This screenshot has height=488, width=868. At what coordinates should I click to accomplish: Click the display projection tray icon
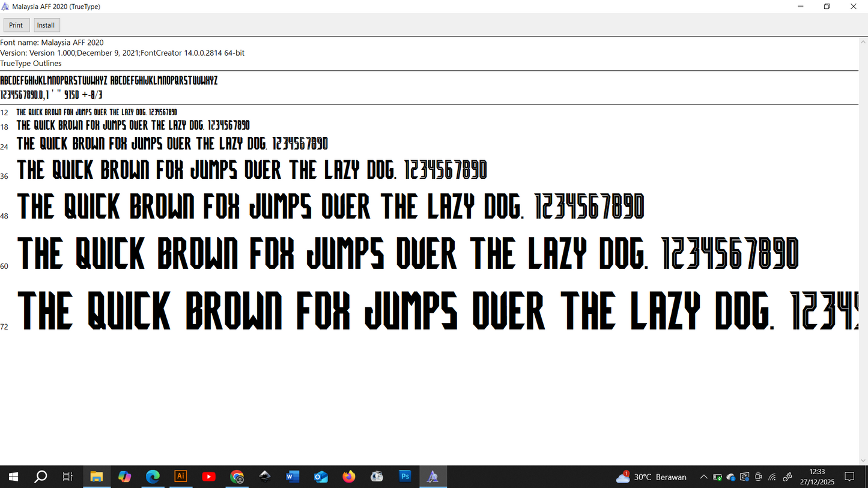[x=745, y=477]
